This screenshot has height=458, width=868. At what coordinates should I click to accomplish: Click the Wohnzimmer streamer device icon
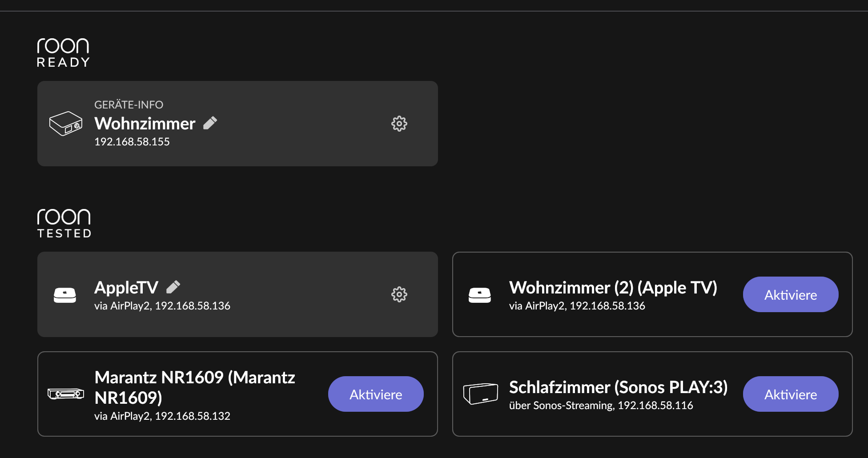(x=66, y=124)
